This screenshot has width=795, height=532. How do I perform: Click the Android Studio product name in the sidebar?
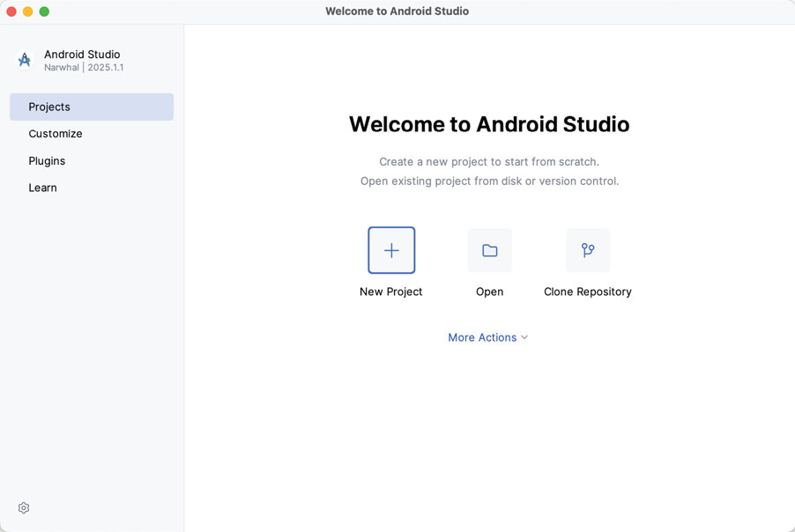point(82,55)
